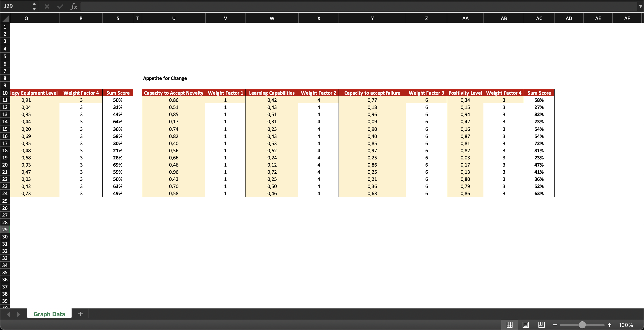Click the 21% cell in column S
Screen dimensions: 644x330
tap(118, 150)
